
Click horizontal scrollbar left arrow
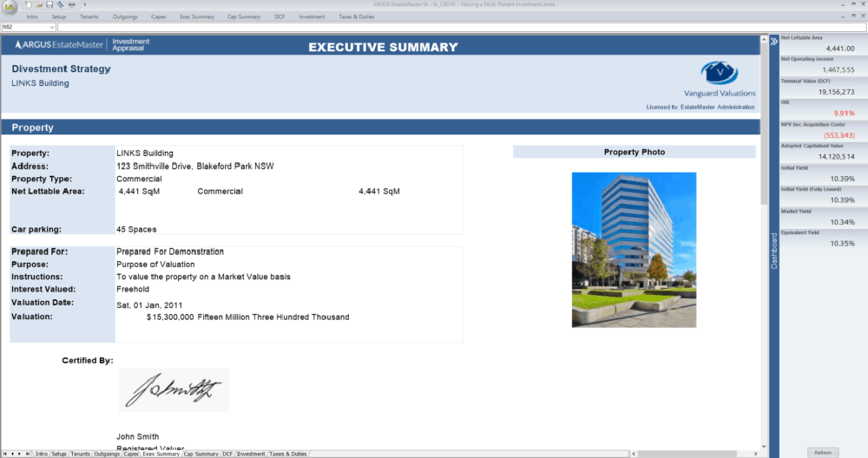(634, 454)
